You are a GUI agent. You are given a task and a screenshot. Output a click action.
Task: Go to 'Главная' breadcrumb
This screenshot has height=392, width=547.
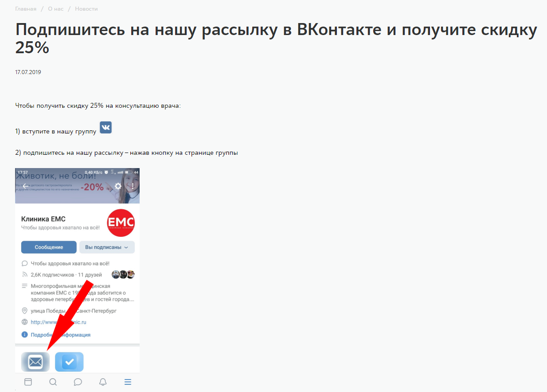(x=26, y=9)
